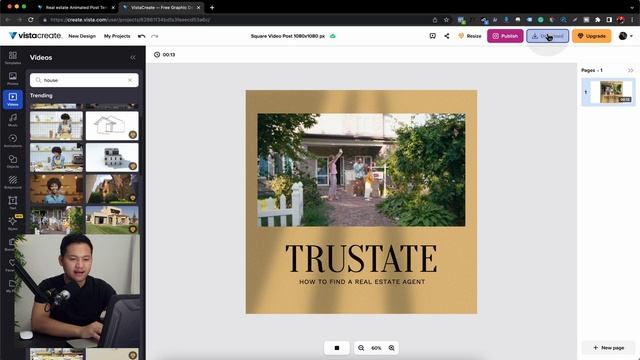This screenshot has height=360, width=640.
Task: Rename the Square Video Post title
Action: 288,36
